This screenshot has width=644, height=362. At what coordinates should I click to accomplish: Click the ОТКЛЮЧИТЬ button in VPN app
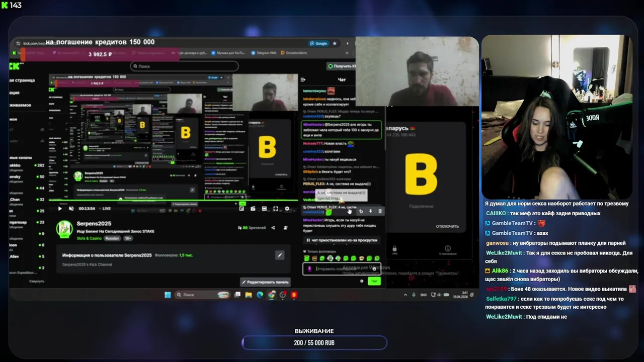point(447,226)
